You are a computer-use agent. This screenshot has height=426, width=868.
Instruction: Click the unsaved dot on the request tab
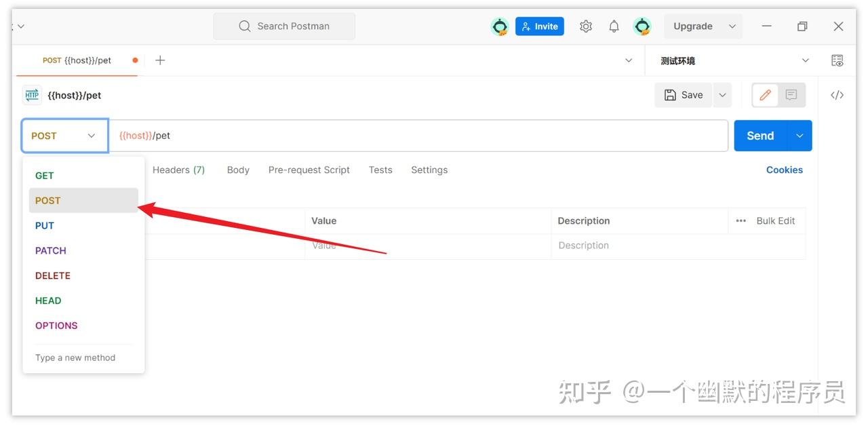[135, 60]
